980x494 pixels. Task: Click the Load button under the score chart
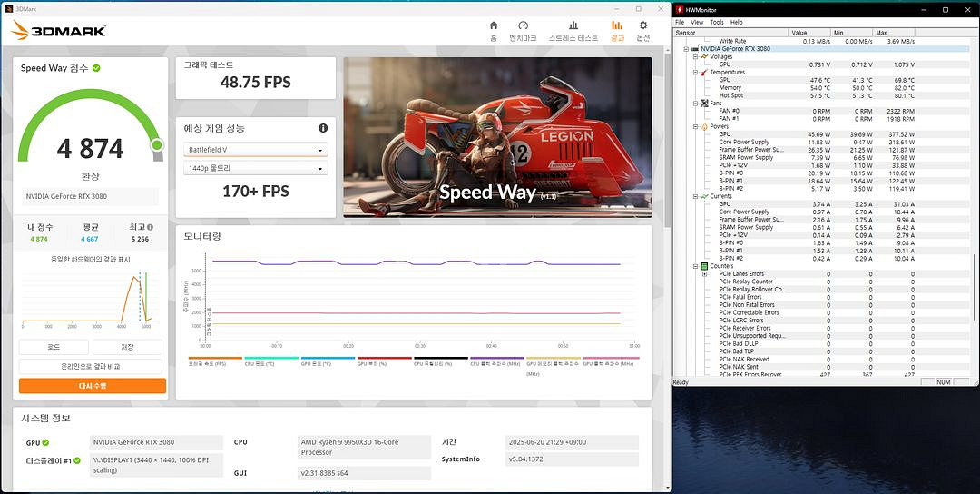(x=54, y=347)
